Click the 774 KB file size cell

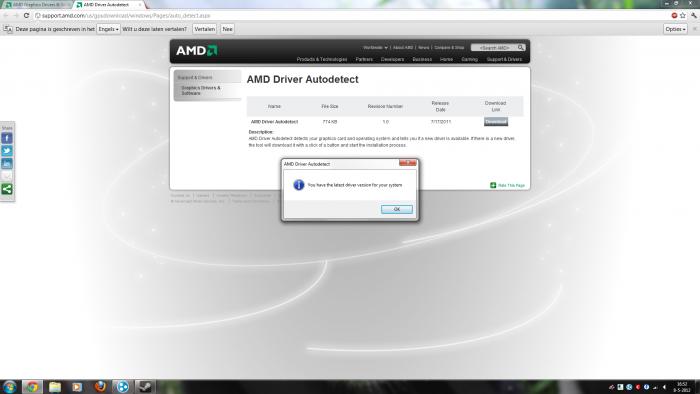330,122
